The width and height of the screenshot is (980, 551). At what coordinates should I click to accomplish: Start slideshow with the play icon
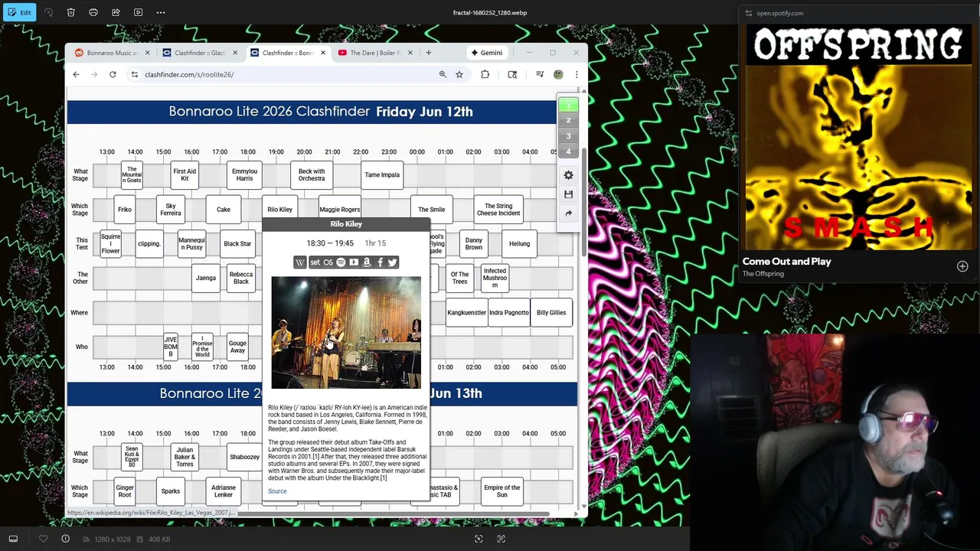138,12
